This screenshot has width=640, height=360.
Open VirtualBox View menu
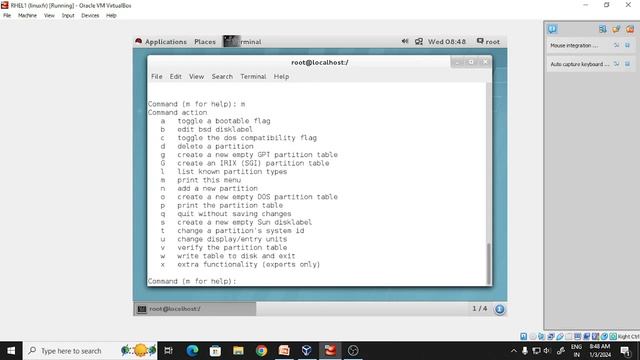click(49, 16)
